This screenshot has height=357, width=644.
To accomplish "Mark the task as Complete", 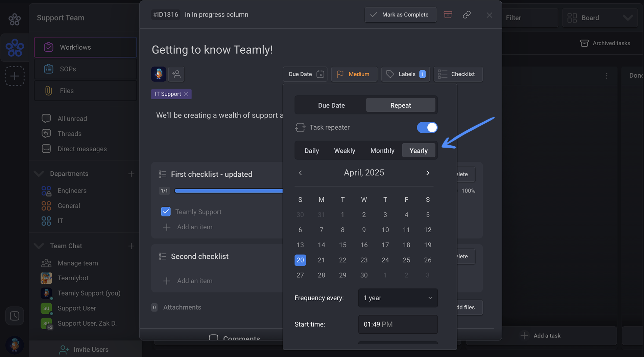I will click(x=400, y=15).
